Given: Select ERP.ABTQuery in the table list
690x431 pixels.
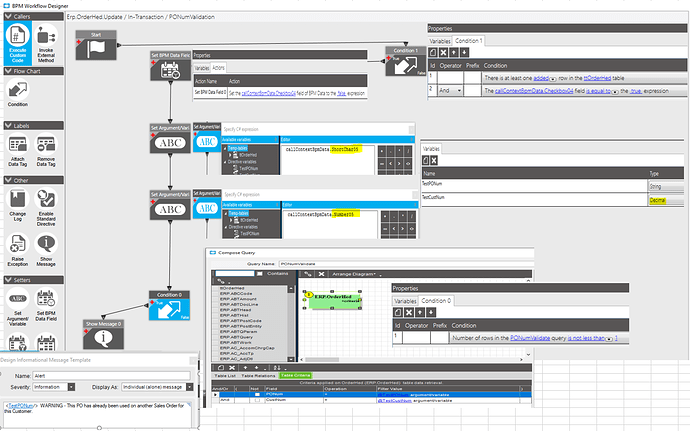Looking at the screenshot, I should click(236, 337).
